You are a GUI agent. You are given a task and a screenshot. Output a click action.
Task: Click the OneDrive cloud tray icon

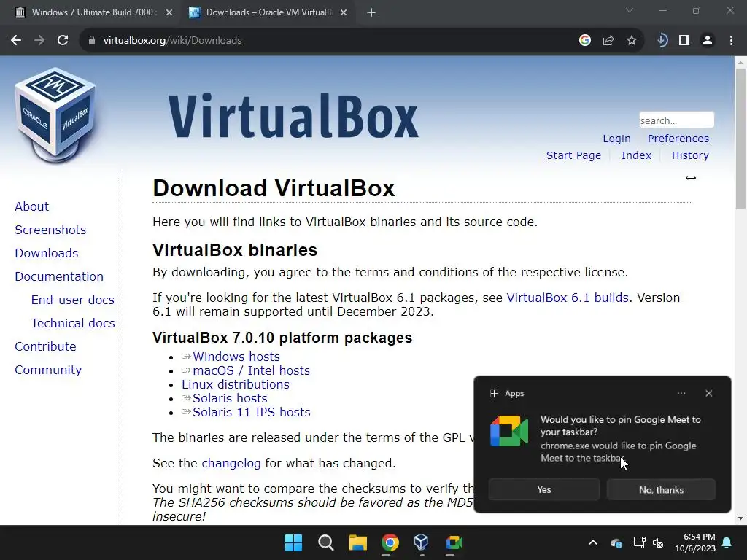pyautogui.click(x=616, y=542)
